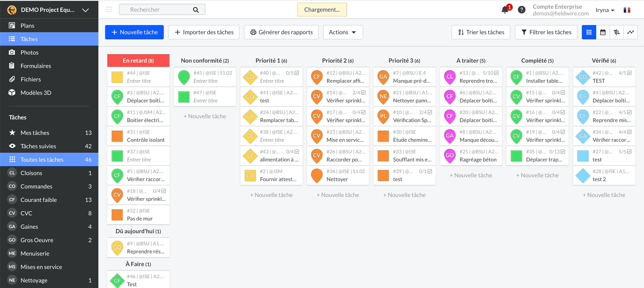Go to Plans in the sidebar
This screenshot has width=644, height=288.
tap(27, 25)
